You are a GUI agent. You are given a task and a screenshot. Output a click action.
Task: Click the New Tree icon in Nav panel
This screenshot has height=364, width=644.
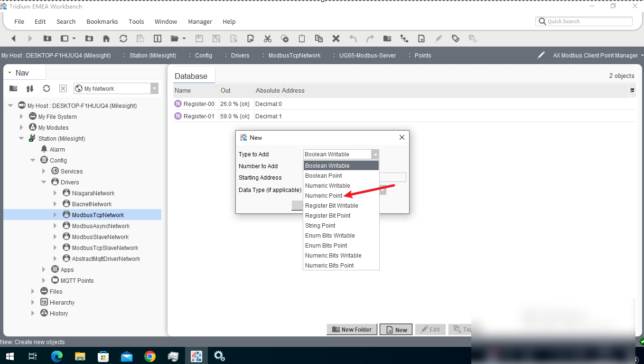(13, 88)
